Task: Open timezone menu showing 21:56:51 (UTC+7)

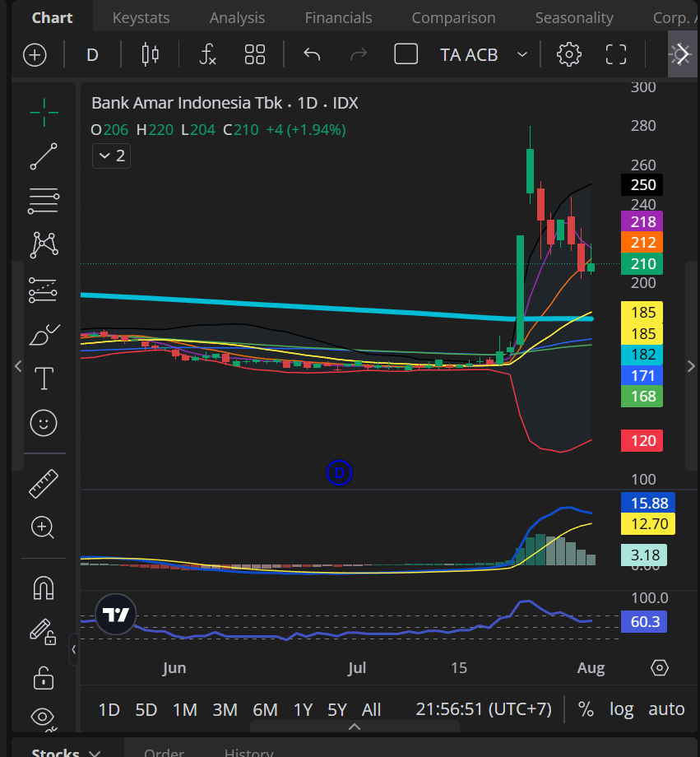Action: (x=483, y=709)
